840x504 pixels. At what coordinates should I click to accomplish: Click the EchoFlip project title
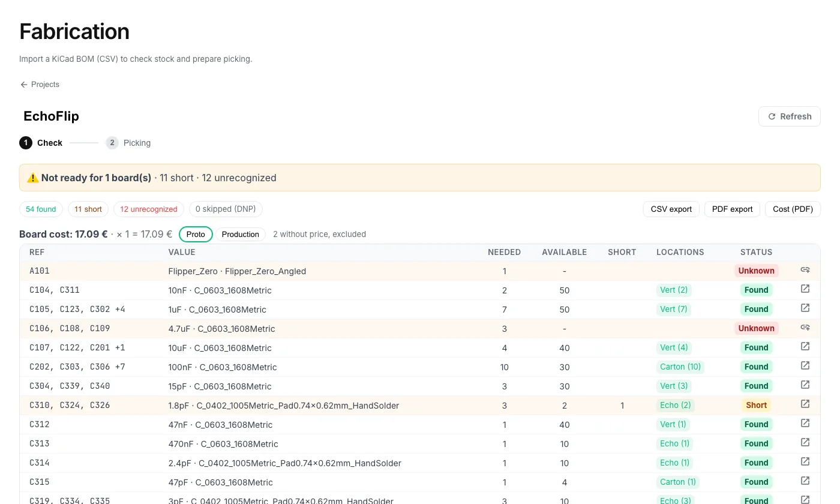[51, 116]
